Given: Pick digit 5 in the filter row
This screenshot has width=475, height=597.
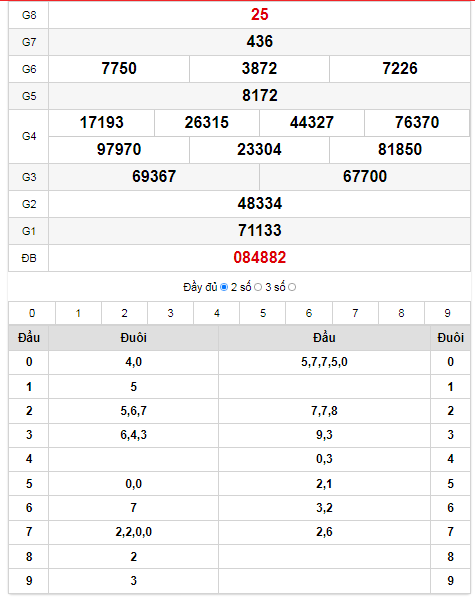Looking at the screenshot, I should (263, 313).
